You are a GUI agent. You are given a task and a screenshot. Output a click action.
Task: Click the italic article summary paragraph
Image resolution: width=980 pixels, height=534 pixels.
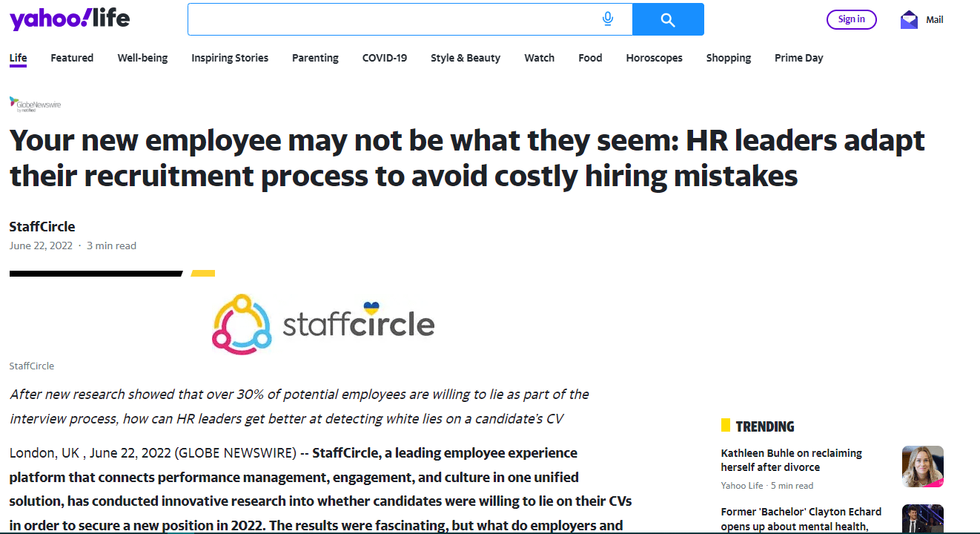pos(299,406)
